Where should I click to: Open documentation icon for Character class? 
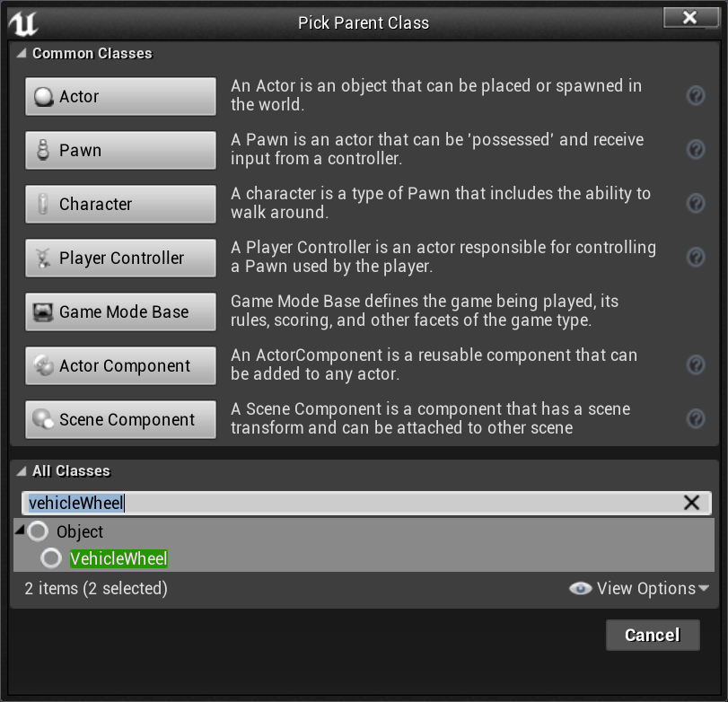coord(695,204)
